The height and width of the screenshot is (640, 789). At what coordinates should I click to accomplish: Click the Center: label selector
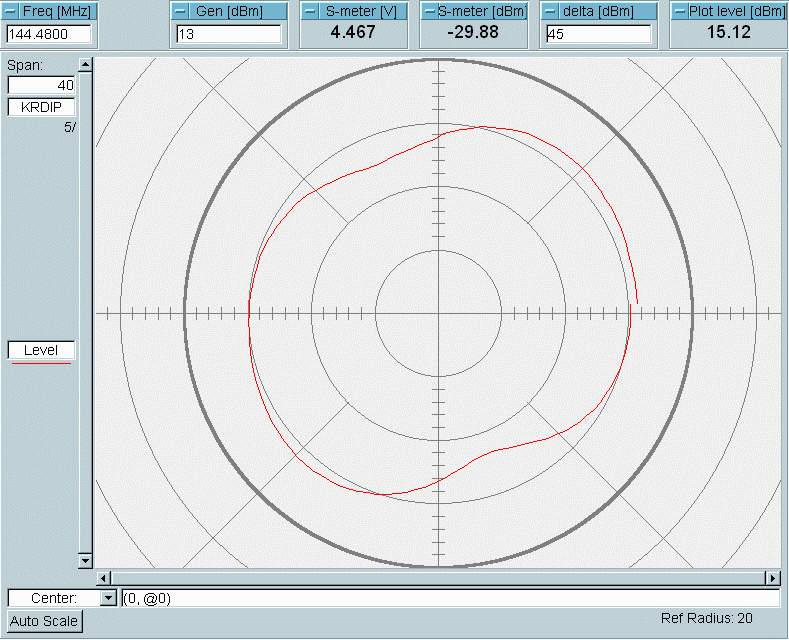pos(54,598)
